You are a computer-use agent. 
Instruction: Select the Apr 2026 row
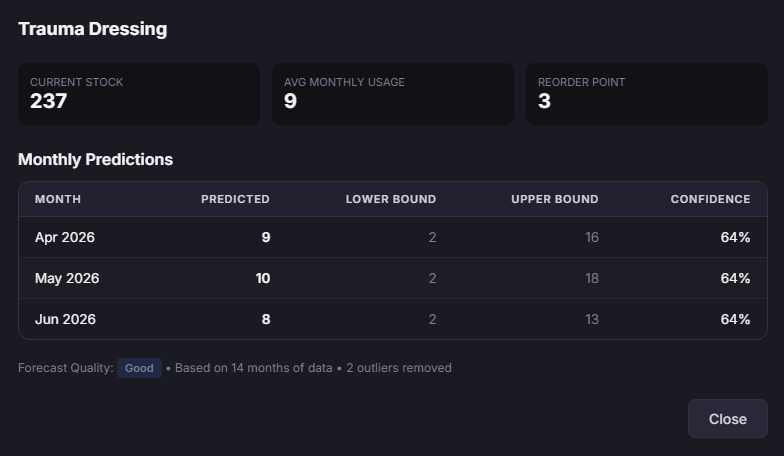392,238
